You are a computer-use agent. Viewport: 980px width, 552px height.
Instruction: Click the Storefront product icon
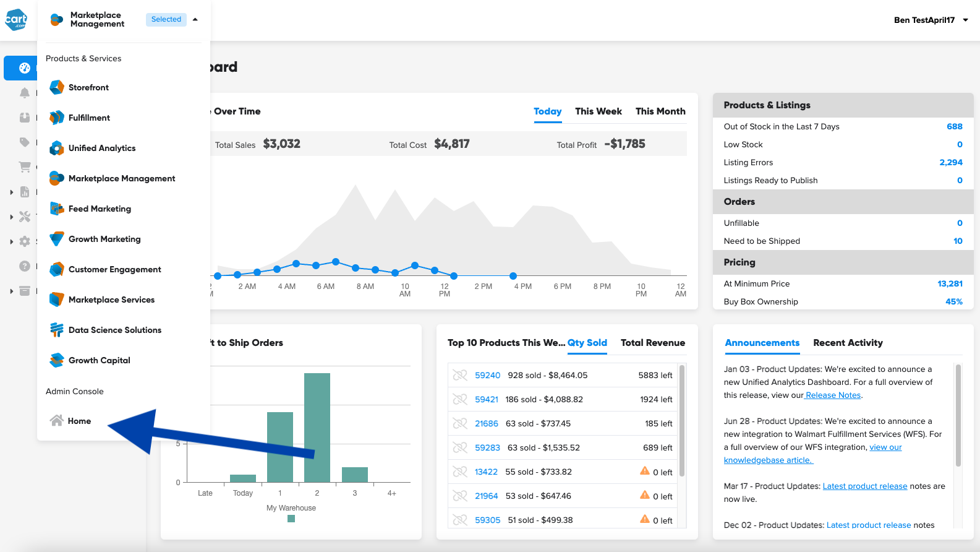[x=57, y=87]
